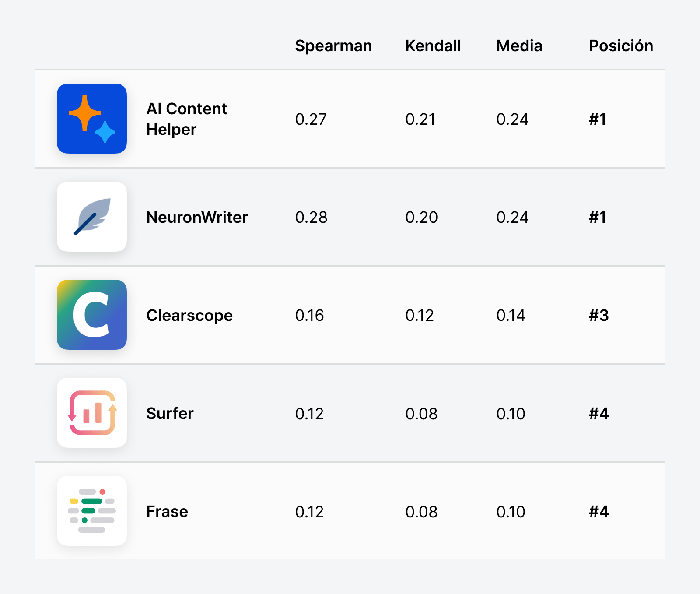
Task: Click AI Content Helper's Kendall value 0.21
Action: (420, 119)
